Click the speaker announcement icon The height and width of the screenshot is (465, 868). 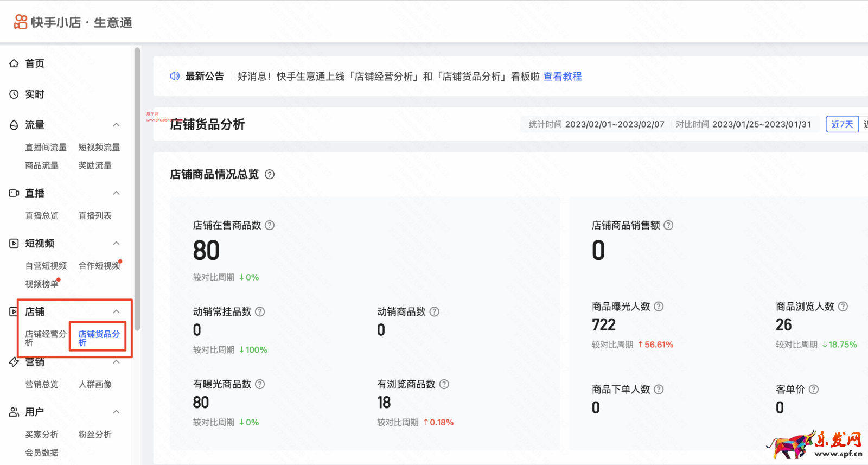(x=175, y=76)
